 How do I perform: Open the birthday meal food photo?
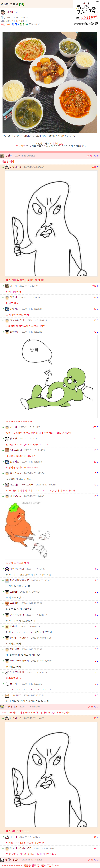point(50,82)
